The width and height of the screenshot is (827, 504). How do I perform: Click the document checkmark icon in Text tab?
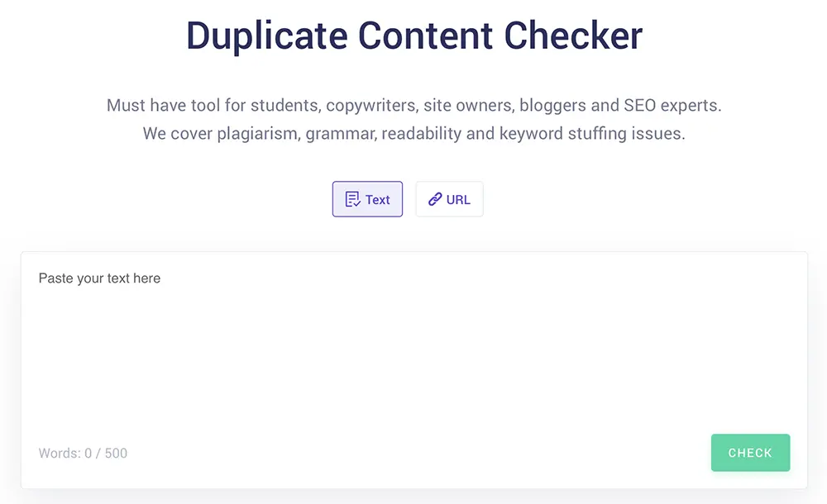[x=352, y=199]
